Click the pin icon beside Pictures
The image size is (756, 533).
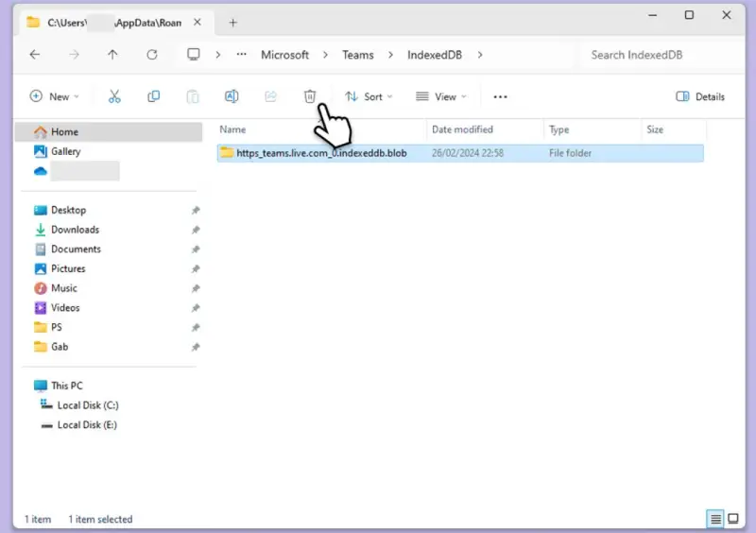tap(196, 268)
